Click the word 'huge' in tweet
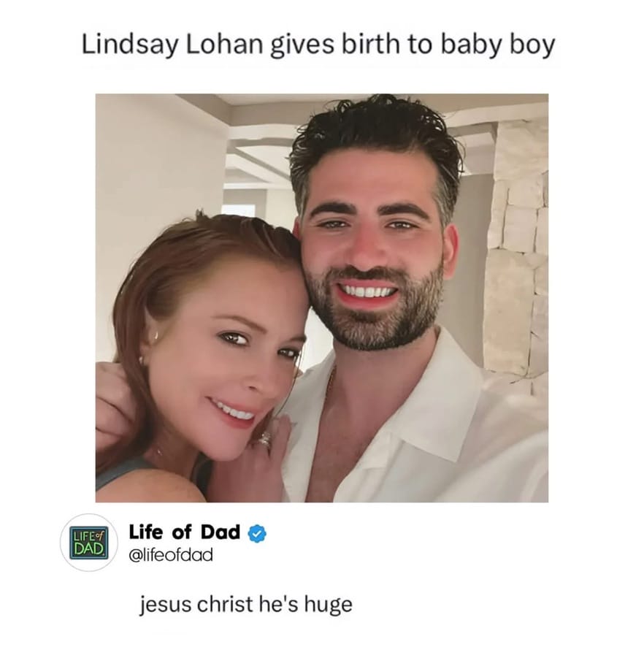The height and width of the screenshot is (650, 644). pyautogui.click(x=329, y=605)
